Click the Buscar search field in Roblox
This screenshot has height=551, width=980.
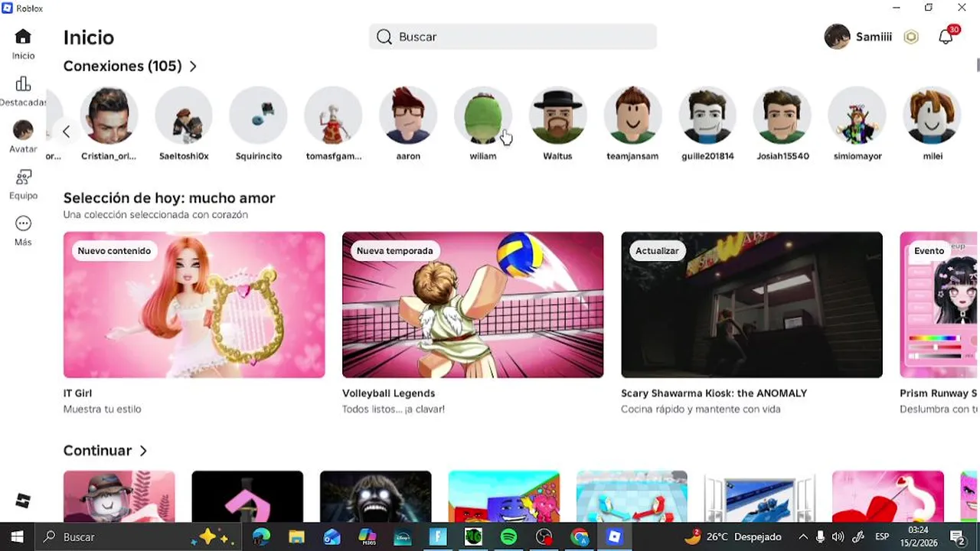click(x=513, y=37)
